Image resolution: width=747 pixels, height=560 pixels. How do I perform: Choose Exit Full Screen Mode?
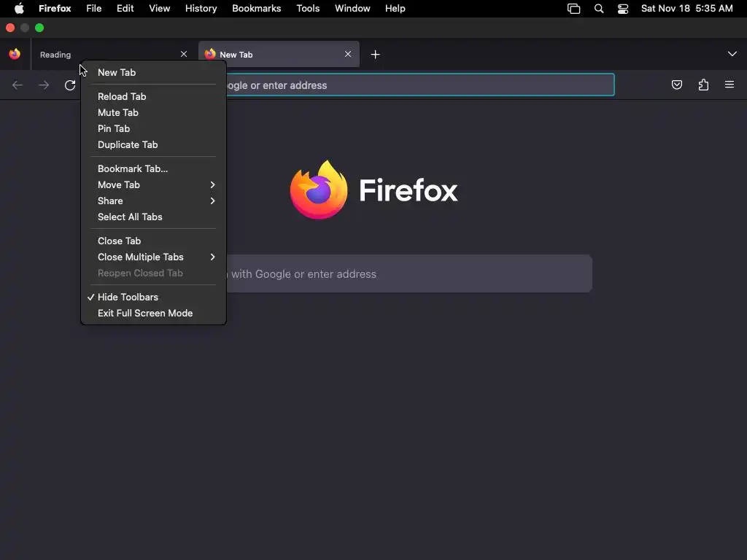click(x=153, y=314)
